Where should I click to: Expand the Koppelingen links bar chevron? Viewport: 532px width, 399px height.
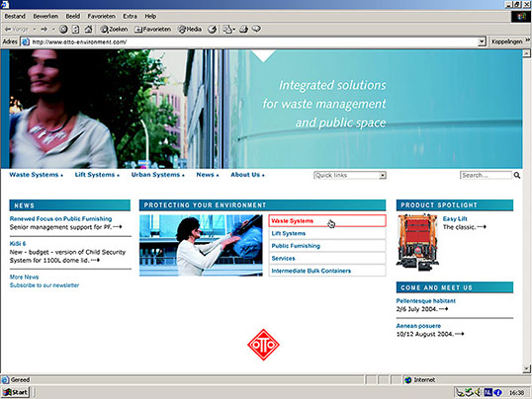click(528, 40)
